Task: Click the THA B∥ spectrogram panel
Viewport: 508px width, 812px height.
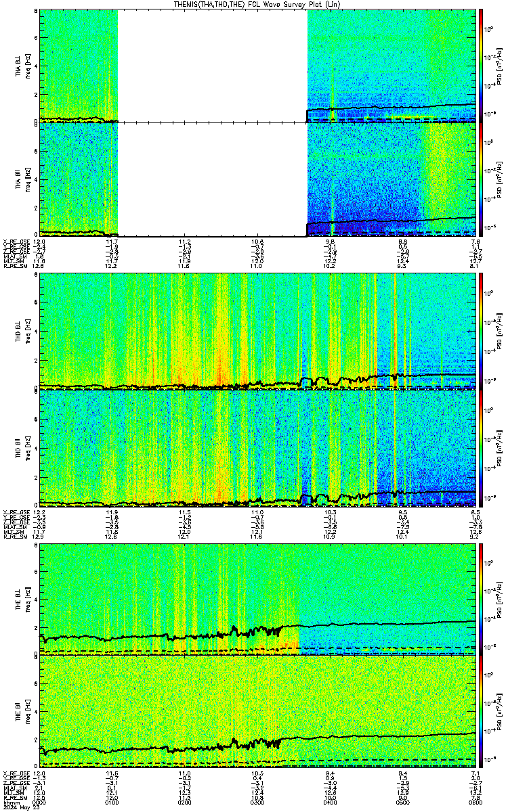Action: tap(257, 179)
